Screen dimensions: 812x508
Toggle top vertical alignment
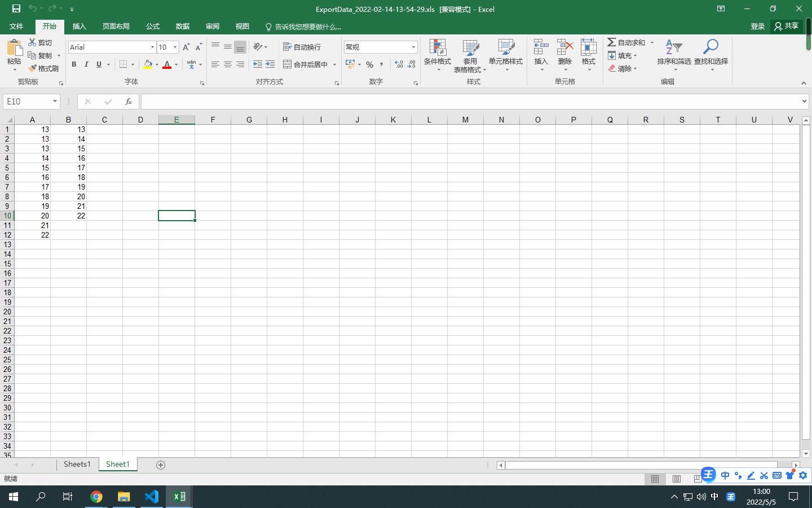pyautogui.click(x=215, y=47)
